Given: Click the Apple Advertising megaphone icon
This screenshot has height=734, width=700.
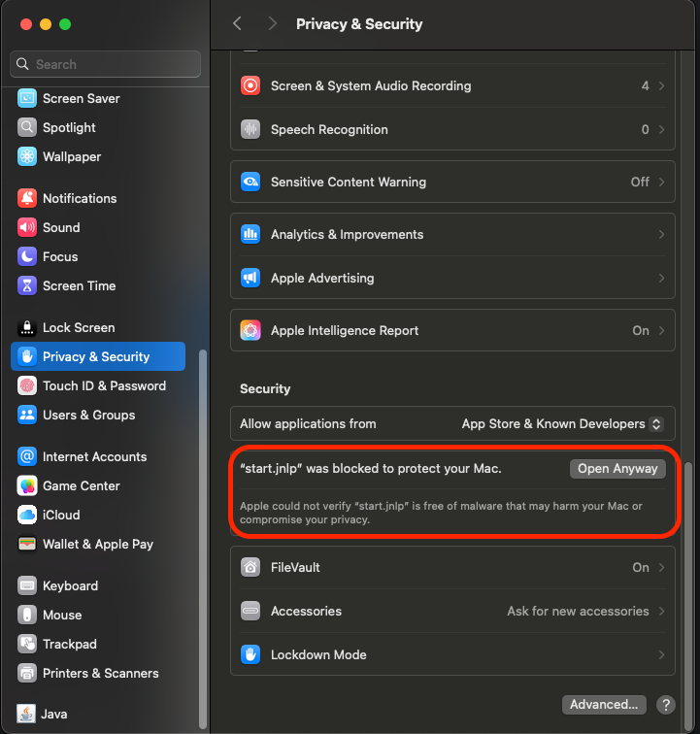Looking at the screenshot, I should click(x=250, y=278).
